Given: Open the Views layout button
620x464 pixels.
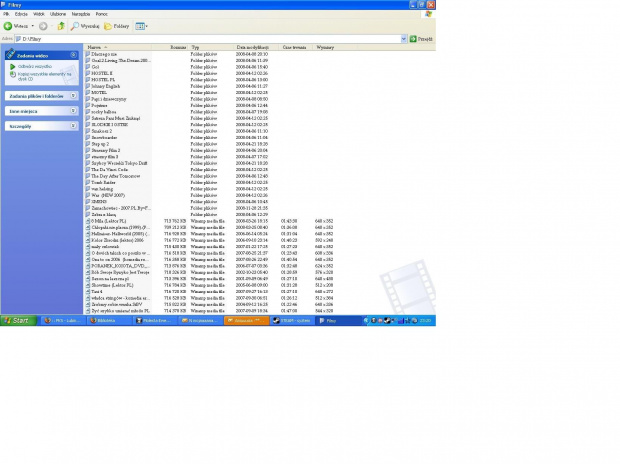Looking at the screenshot, I should tap(140, 26).
